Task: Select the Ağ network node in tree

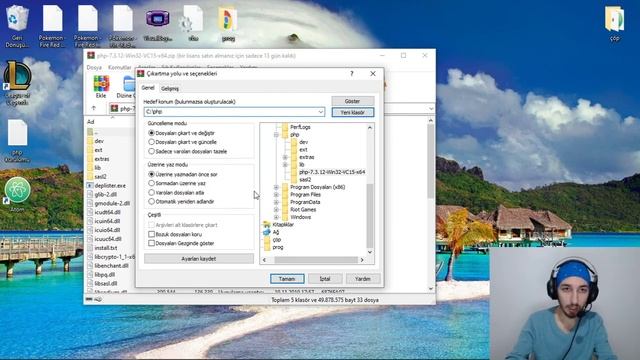Action: coord(271,232)
